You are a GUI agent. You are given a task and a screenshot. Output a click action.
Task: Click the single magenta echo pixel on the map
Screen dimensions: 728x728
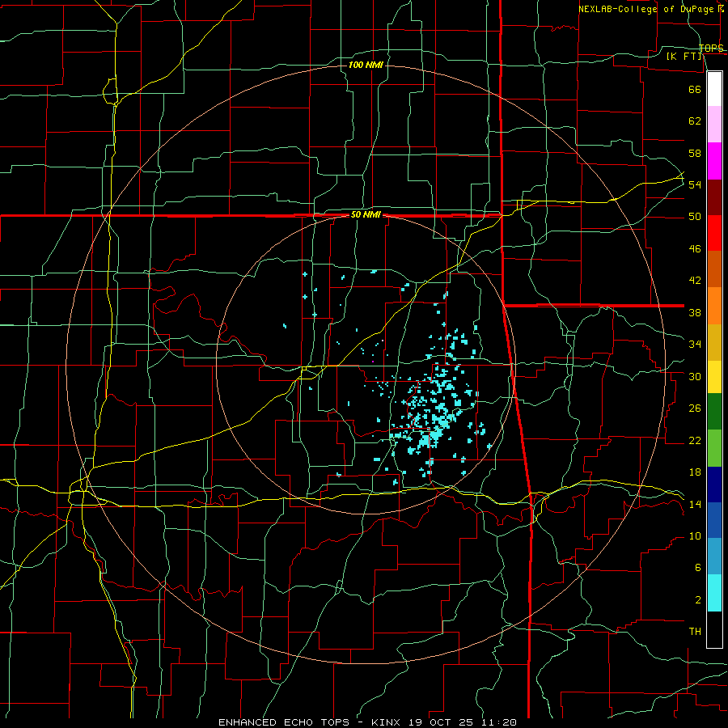pos(373,361)
